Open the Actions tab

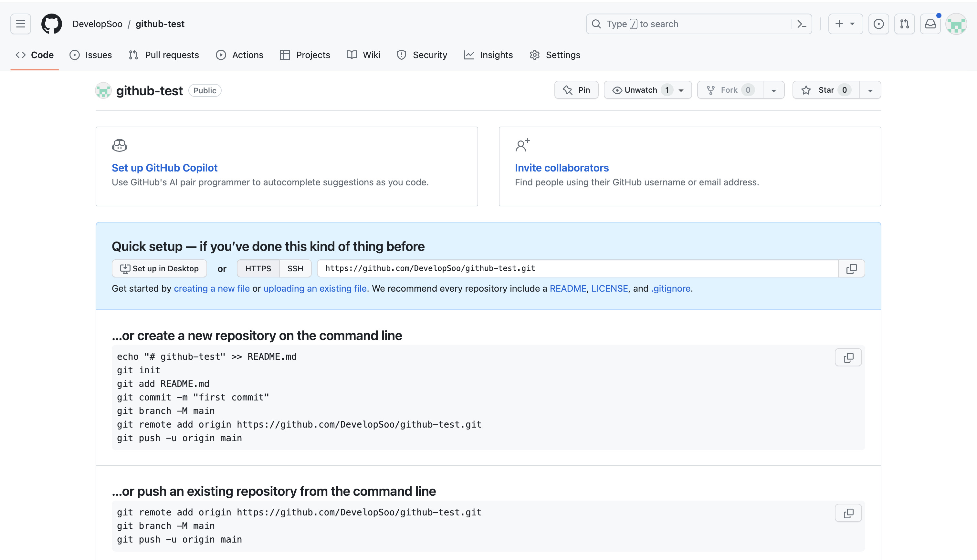point(240,55)
